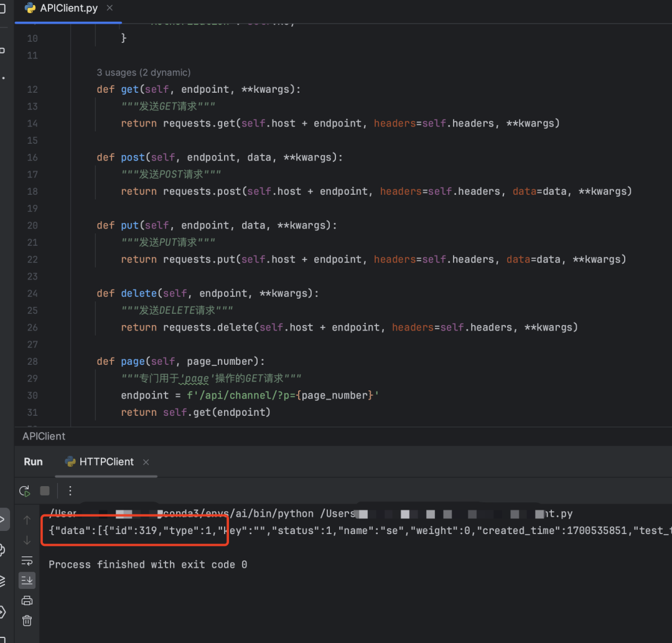Select the HTTPClient tab in the Run panel
The height and width of the screenshot is (643, 672).
tap(106, 462)
